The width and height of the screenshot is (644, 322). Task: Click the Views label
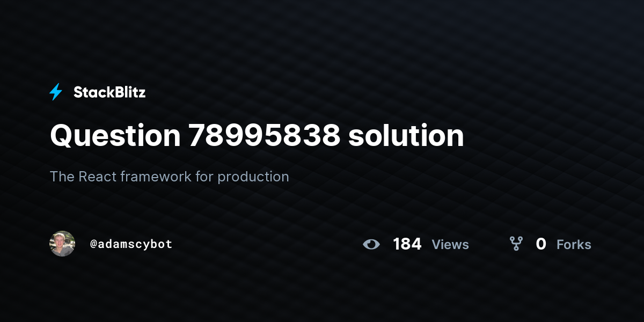(450, 245)
